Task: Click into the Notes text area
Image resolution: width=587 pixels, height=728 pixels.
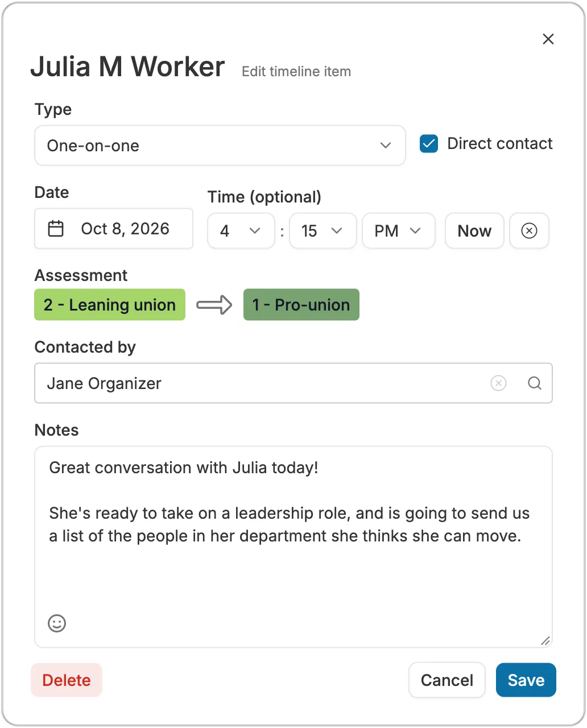Action: (x=293, y=547)
